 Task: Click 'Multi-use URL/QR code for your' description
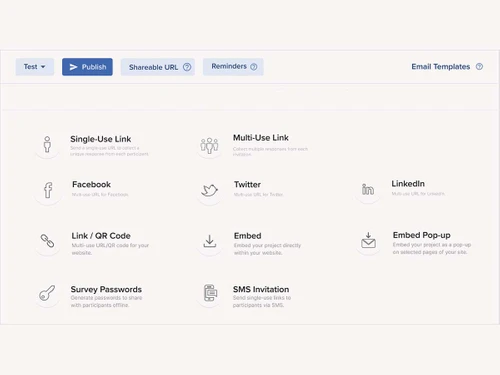(x=110, y=245)
